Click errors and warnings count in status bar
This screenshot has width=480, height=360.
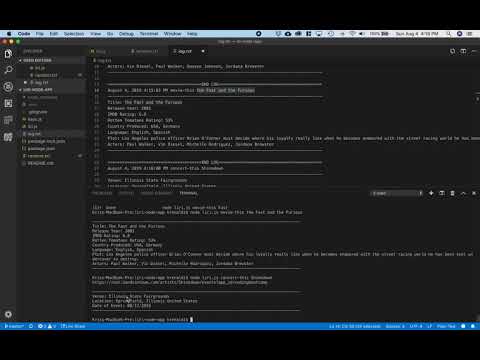click(47, 326)
